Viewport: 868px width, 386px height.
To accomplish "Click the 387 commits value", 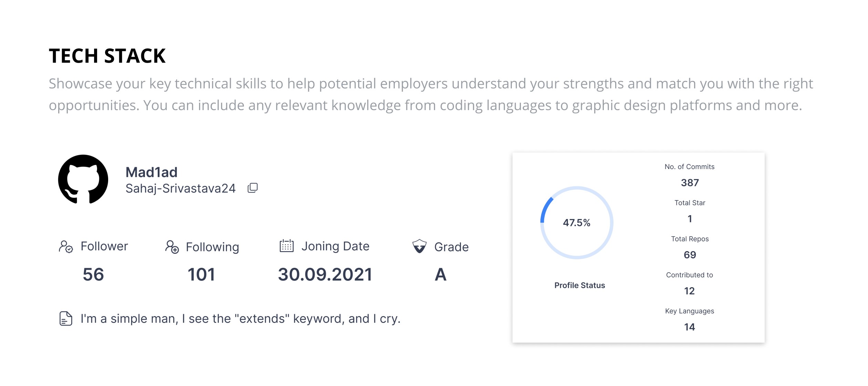I will coord(690,182).
